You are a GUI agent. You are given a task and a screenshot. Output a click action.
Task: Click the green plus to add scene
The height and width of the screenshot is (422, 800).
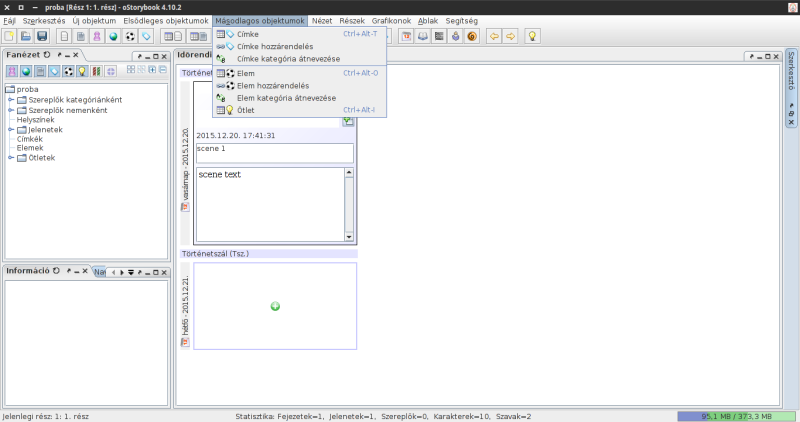[x=275, y=306]
